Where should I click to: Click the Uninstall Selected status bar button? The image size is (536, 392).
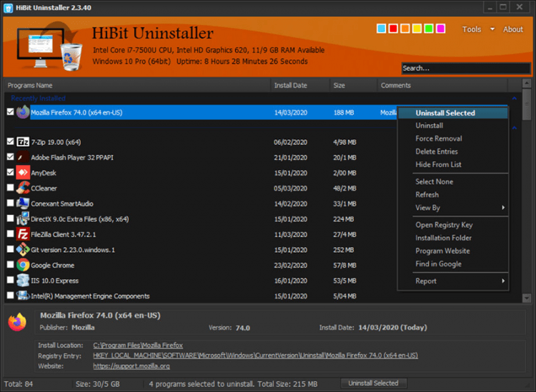[373, 383]
